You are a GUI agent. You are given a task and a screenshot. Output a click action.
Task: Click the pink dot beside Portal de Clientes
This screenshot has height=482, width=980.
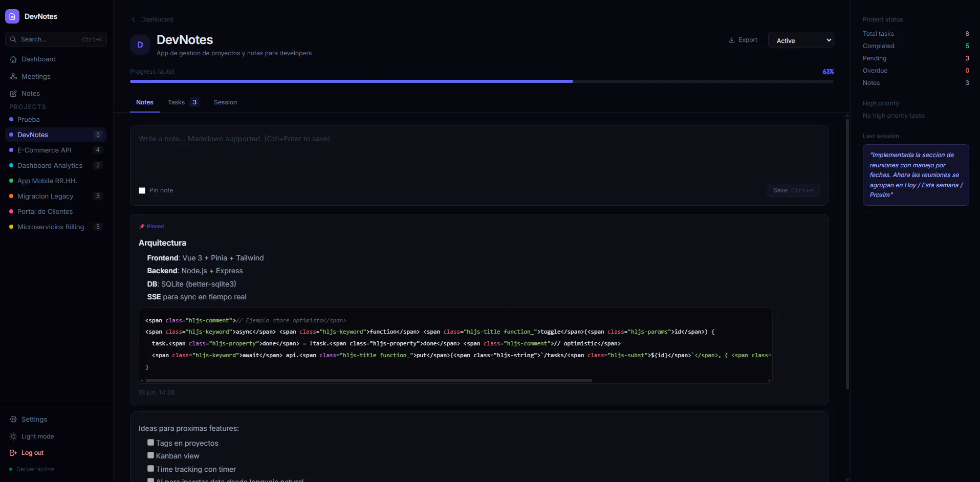(x=11, y=211)
